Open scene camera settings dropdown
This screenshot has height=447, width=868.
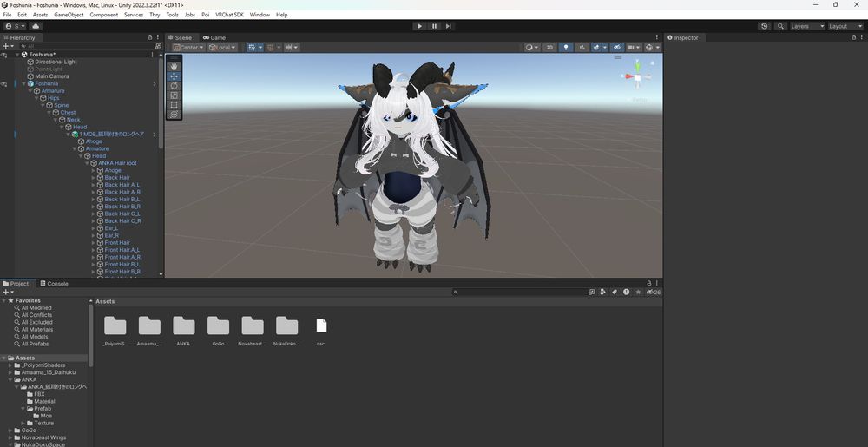pos(634,48)
